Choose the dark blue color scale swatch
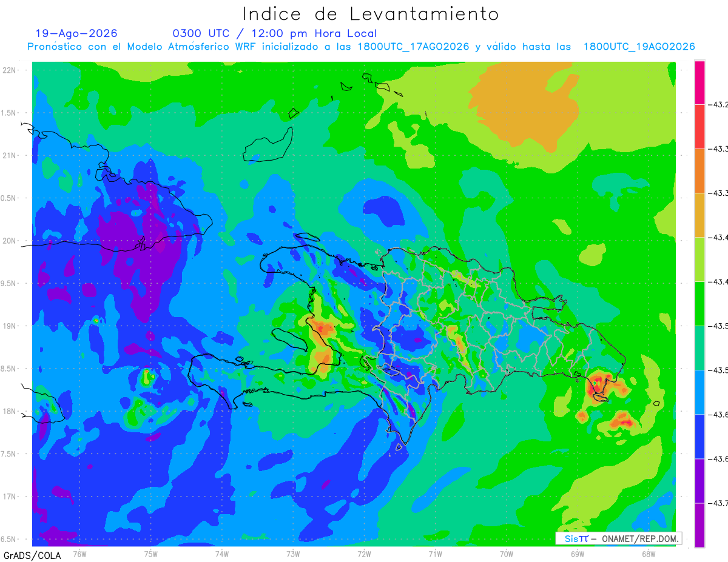 699,437
